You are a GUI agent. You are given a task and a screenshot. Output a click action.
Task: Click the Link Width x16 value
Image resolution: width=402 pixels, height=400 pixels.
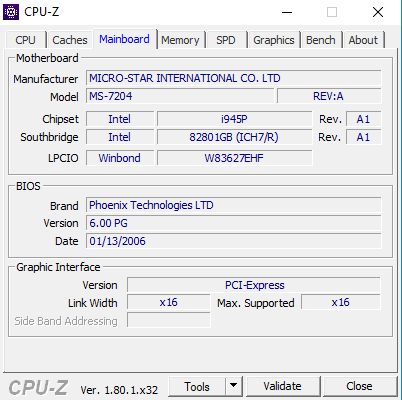(x=169, y=302)
